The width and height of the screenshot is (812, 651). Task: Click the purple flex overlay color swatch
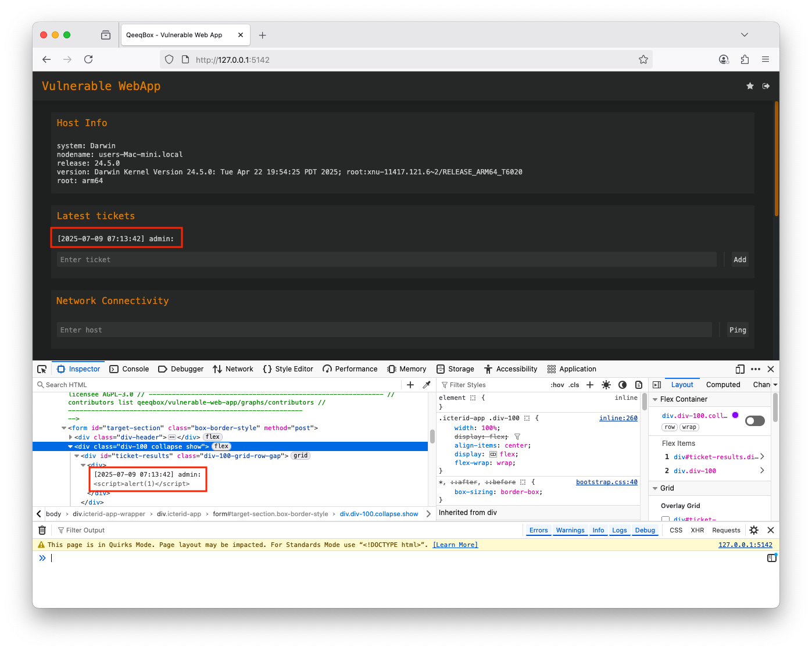coord(735,415)
